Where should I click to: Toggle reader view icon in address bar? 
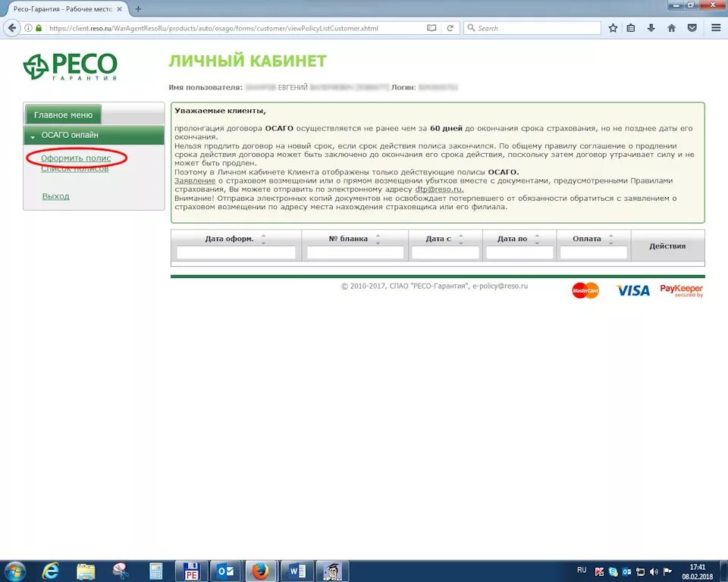point(431,28)
